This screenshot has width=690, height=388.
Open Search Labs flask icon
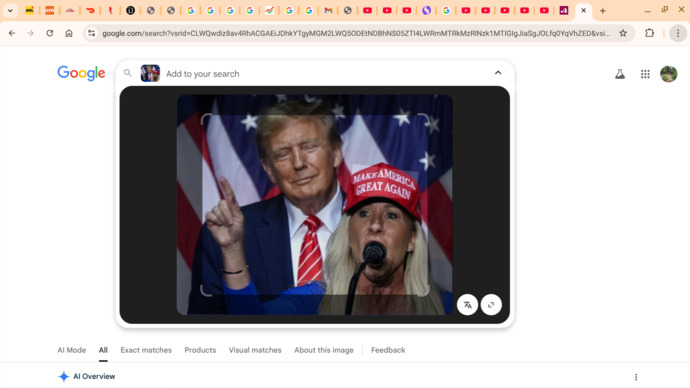[620, 74]
